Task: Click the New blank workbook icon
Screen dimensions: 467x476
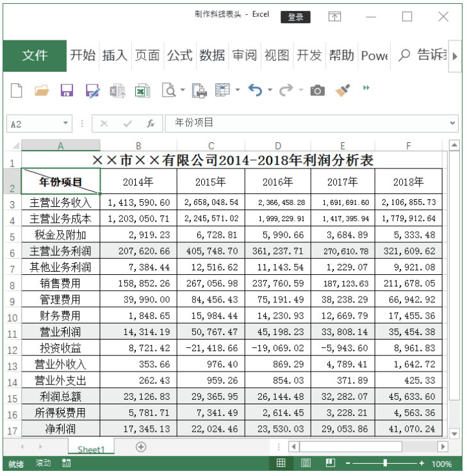Action: pos(17,90)
